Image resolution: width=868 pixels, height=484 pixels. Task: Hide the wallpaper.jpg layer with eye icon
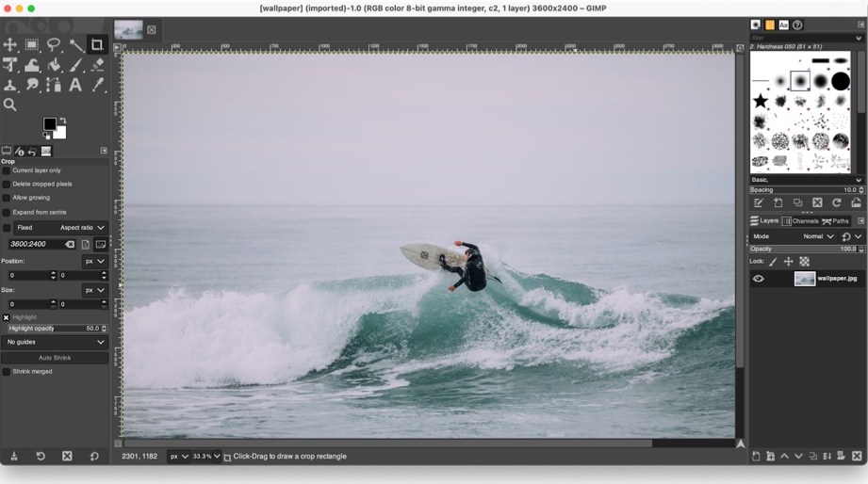pos(758,279)
